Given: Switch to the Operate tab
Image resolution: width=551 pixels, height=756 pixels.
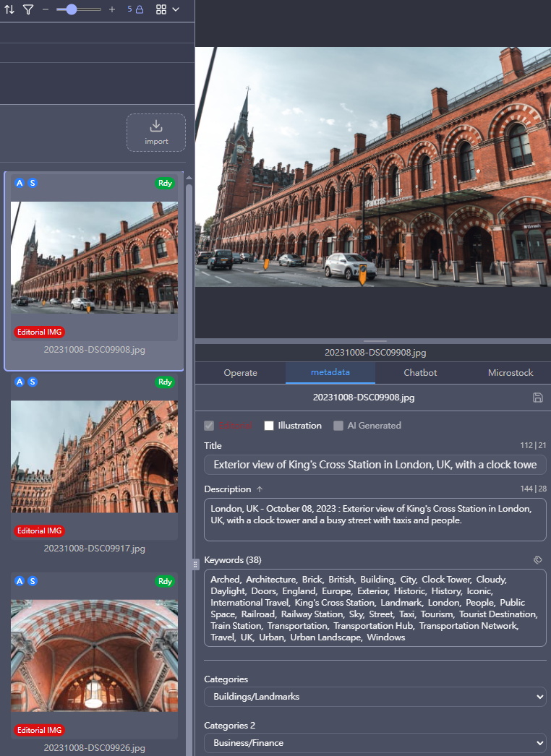Looking at the screenshot, I should tap(240, 373).
